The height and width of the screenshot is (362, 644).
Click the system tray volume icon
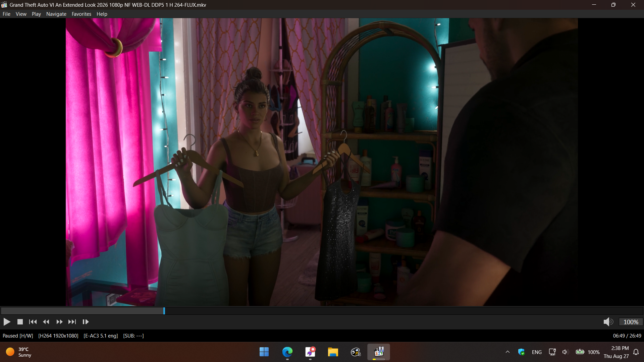click(x=566, y=352)
